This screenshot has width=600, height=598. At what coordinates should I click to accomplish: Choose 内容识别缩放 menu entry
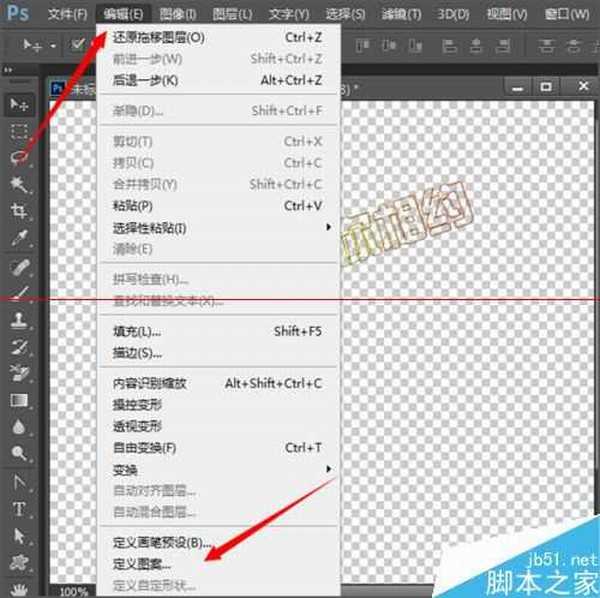pyautogui.click(x=218, y=383)
